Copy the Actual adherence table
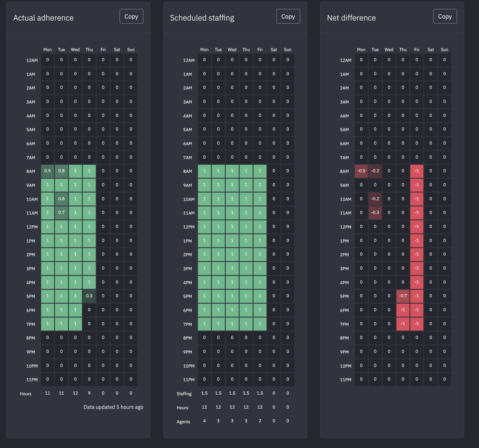Viewport: 479px width, 448px height. (x=131, y=16)
